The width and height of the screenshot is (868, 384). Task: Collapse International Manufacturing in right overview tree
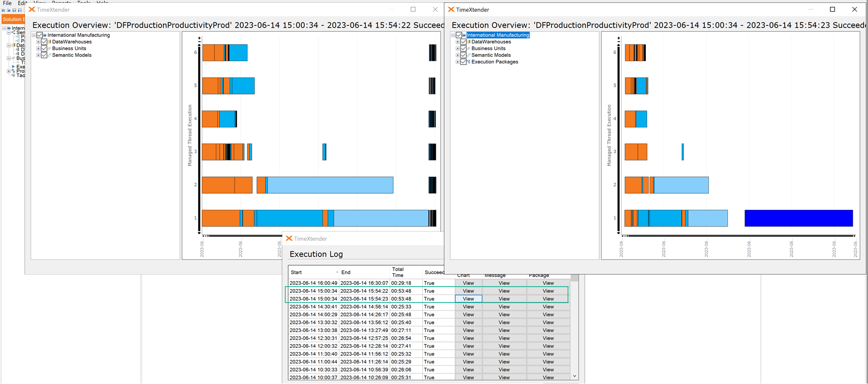(453, 35)
